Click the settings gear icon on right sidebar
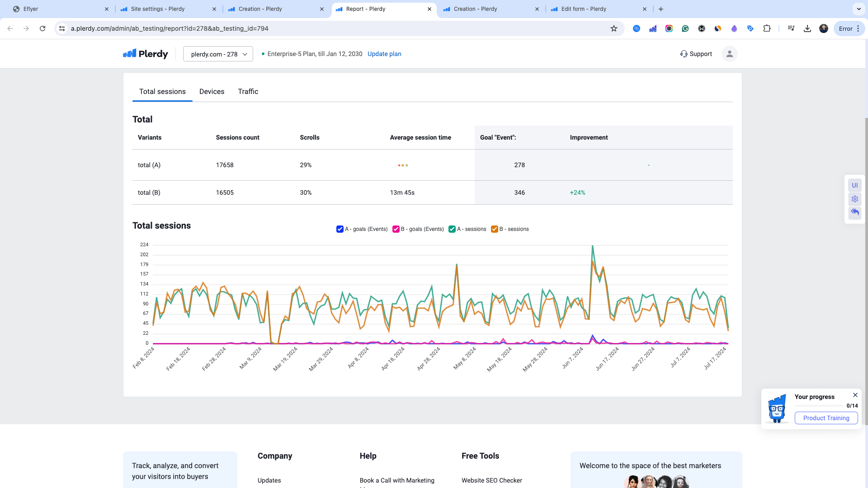868x488 pixels. (855, 198)
